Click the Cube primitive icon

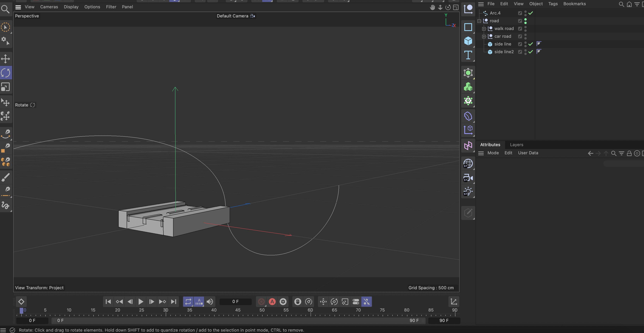point(468,41)
